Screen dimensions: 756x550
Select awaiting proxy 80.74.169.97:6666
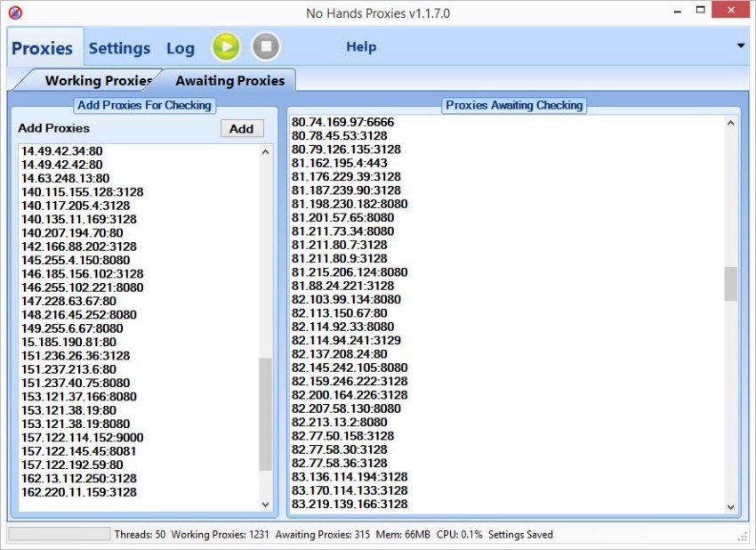[x=342, y=122]
